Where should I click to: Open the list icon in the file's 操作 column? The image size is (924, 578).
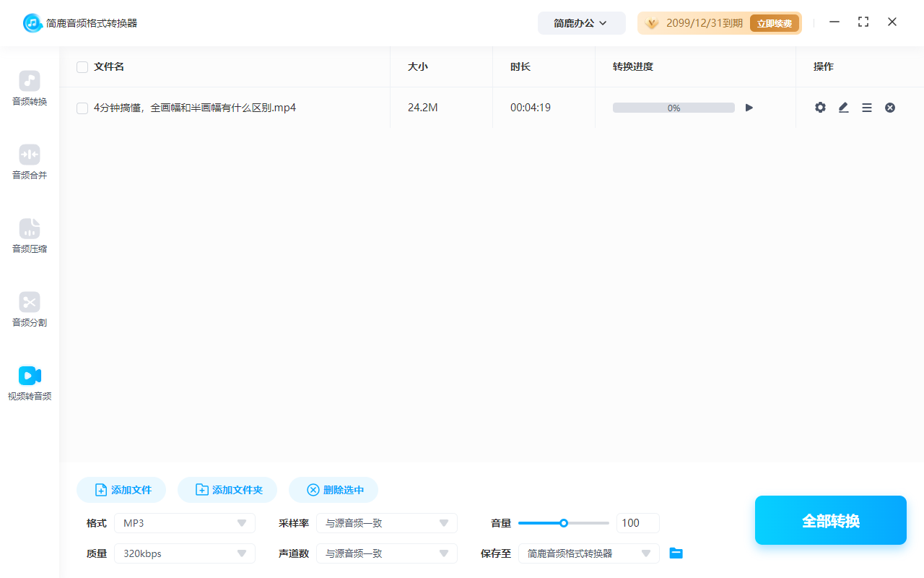(x=866, y=107)
